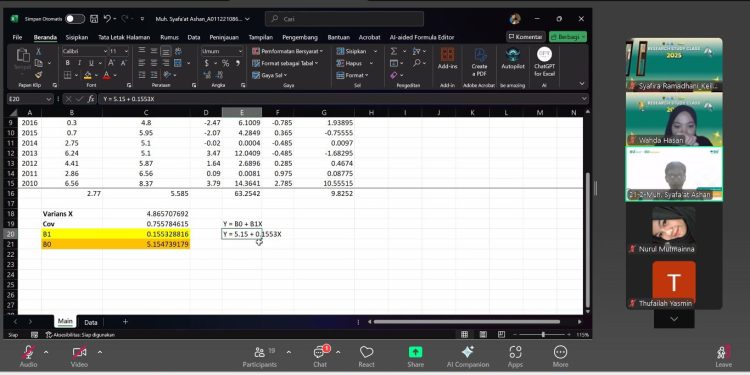
Task: Open the Calibri font name dropdown
Action: (105, 51)
